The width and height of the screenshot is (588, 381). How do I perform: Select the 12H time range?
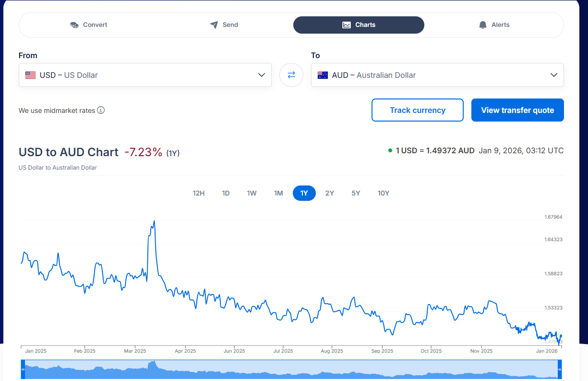point(199,193)
